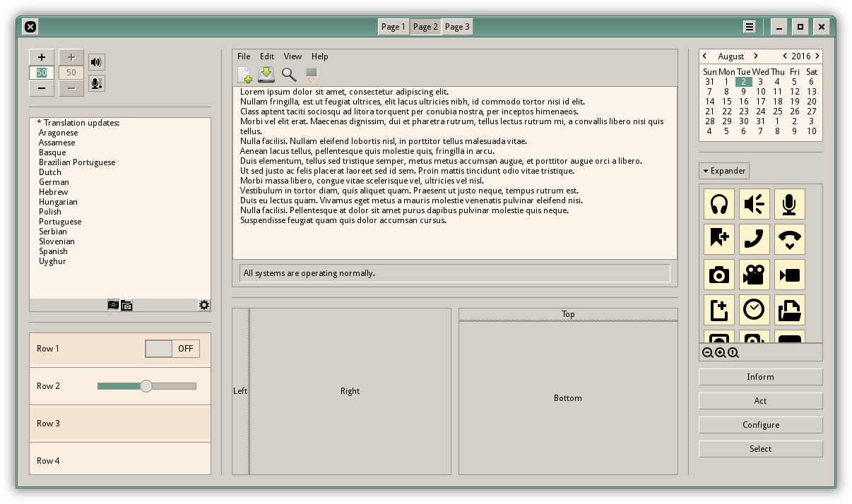Select the microphone icon in the icon grid
Screen dimensions: 852x504
(x=789, y=204)
